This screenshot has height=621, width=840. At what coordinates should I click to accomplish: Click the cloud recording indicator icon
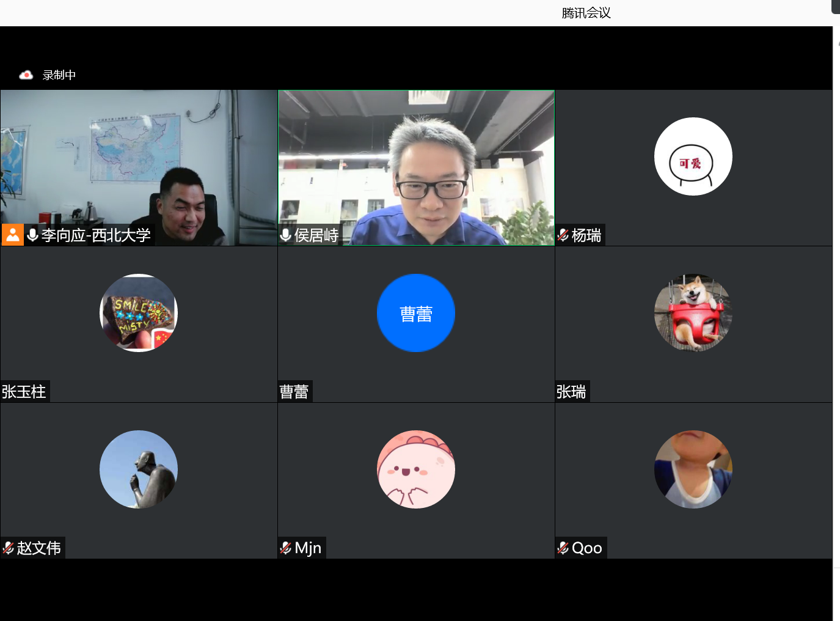coord(26,75)
